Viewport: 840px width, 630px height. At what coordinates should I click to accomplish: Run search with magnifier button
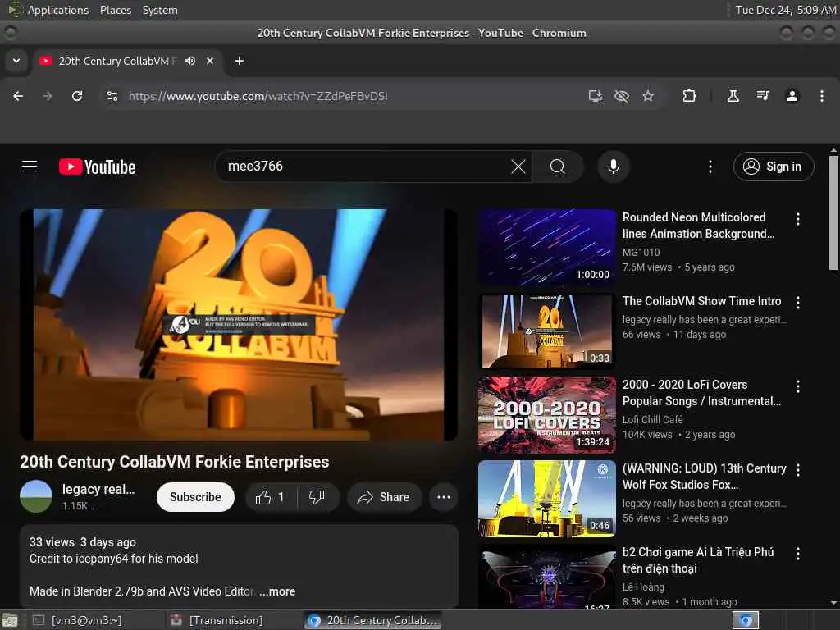coord(557,167)
